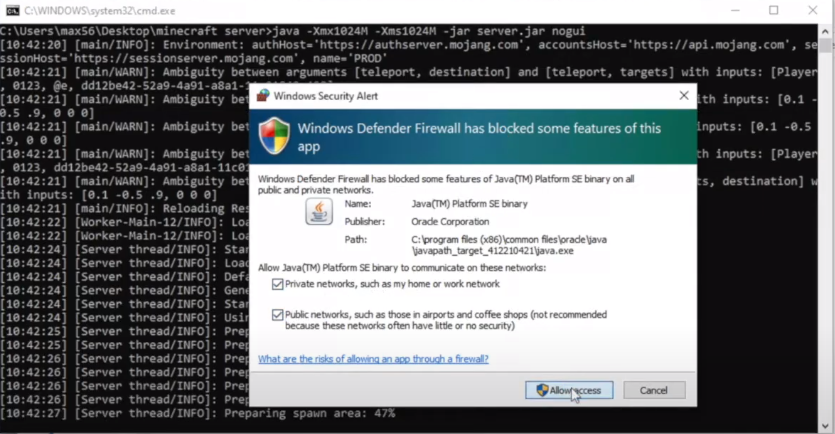Maximize the cmd.exe window
Viewport: 835px width, 434px height.
[x=773, y=11]
